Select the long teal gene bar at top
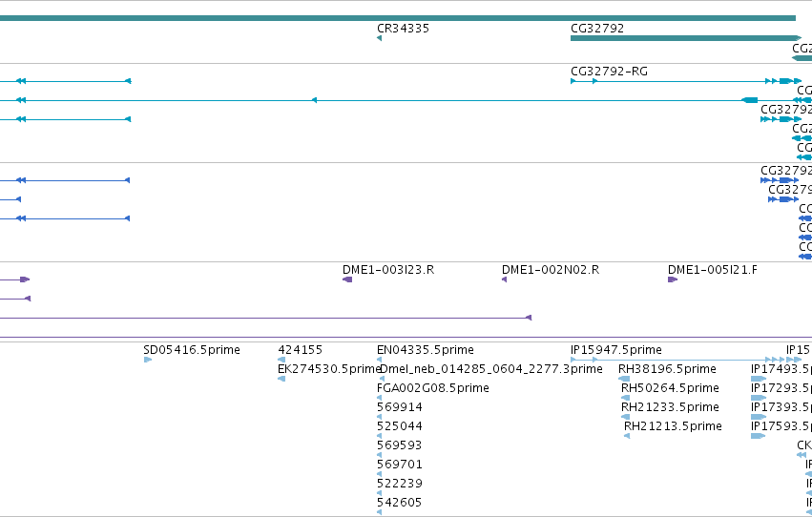This screenshot has width=812, height=517. pyautogui.click(x=398, y=19)
